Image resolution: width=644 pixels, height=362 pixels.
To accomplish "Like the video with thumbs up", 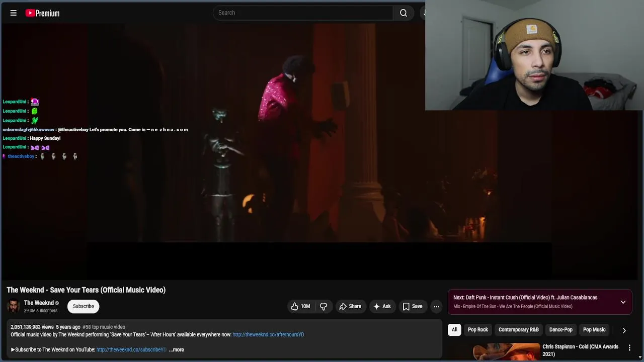I will [300, 306].
